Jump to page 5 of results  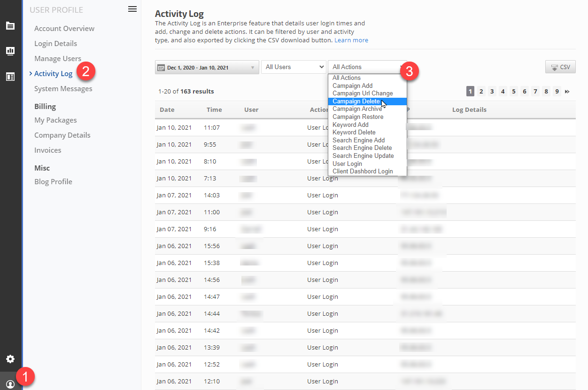[x=514, y=92]
